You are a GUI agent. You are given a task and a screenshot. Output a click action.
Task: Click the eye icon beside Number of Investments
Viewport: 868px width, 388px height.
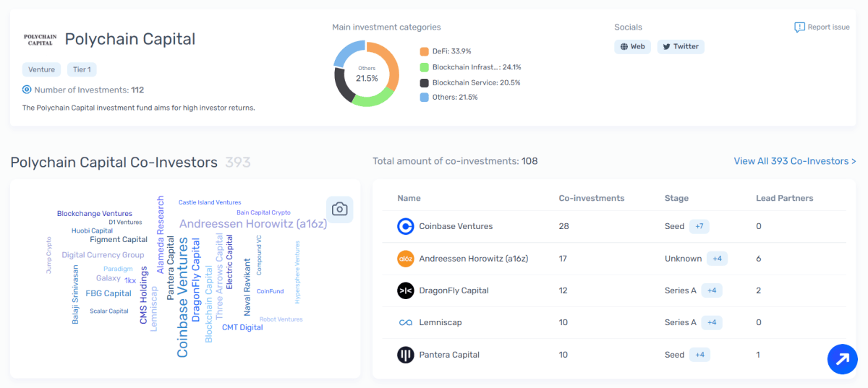[27, 90]
